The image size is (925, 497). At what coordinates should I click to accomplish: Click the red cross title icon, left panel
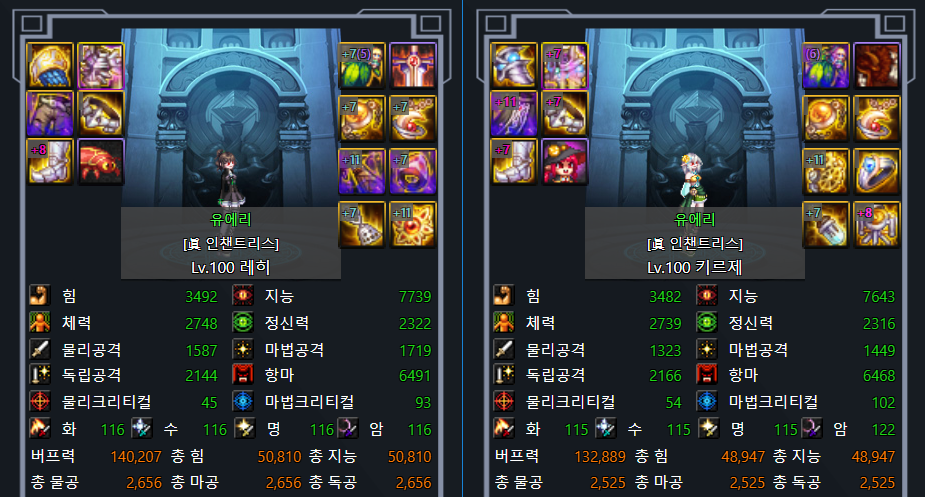tap(413, 66)
